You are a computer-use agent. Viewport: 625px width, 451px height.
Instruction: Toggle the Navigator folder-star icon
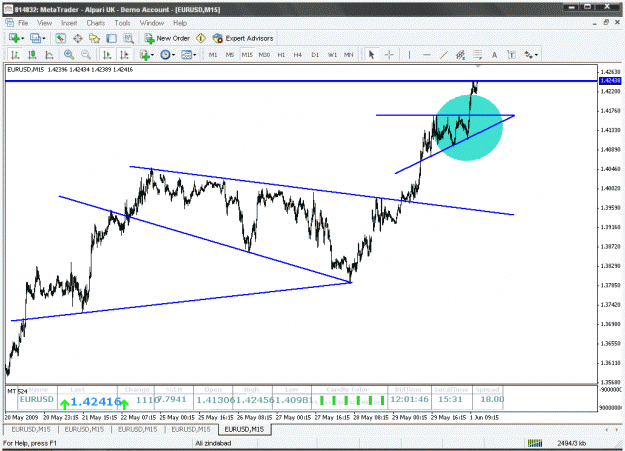pyautogui.click(x=94, y=38)
